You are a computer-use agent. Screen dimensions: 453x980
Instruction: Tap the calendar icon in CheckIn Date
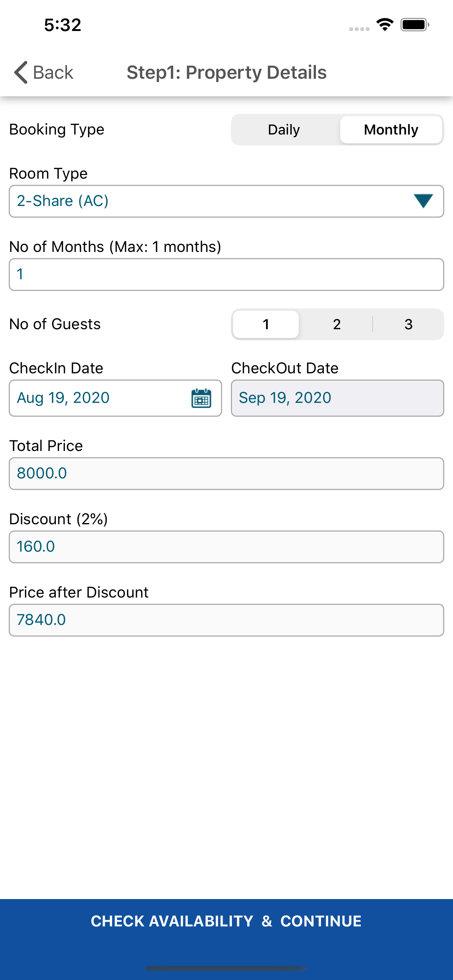(x=201, y=398)
